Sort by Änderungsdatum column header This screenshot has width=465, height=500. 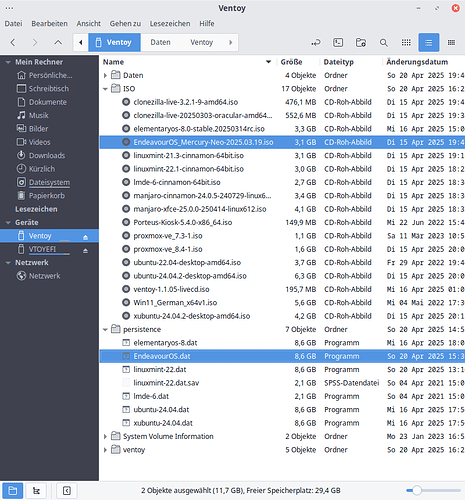click(x=424, y=62)
